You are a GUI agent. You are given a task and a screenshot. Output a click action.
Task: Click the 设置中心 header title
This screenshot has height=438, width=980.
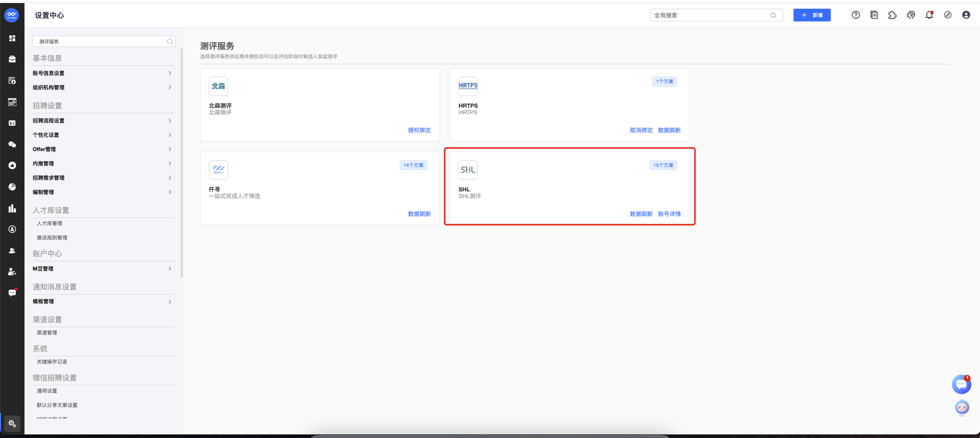(x=50, y=15)
